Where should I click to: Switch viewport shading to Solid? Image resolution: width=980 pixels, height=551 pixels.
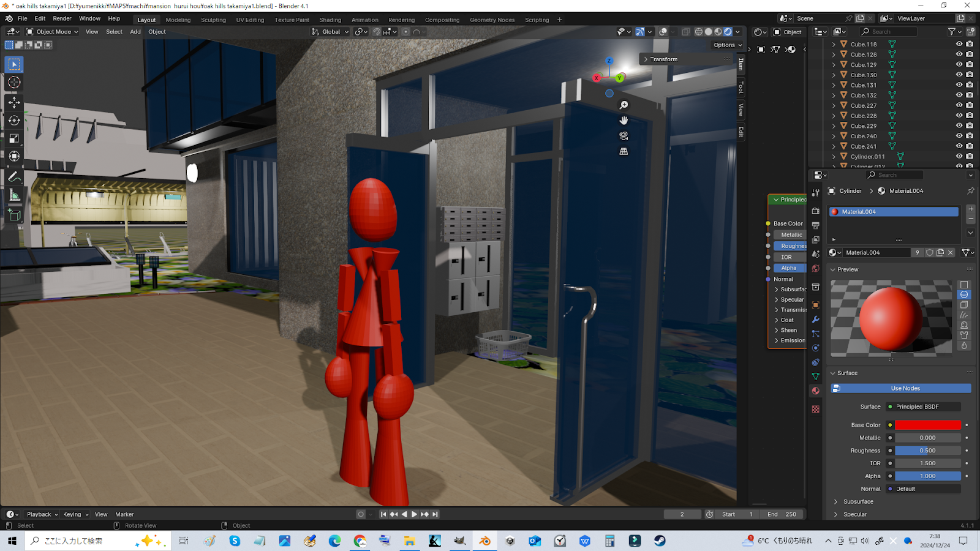[709, 32]
